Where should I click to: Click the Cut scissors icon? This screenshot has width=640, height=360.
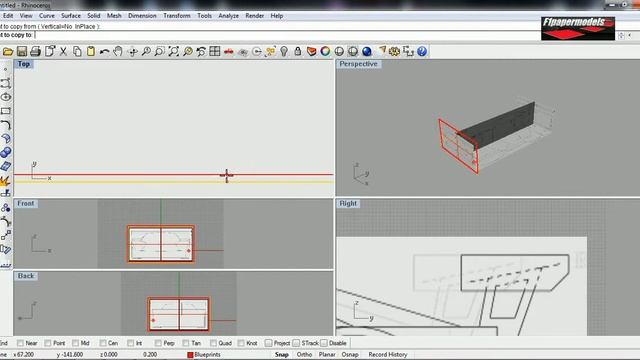pos(63,51)
